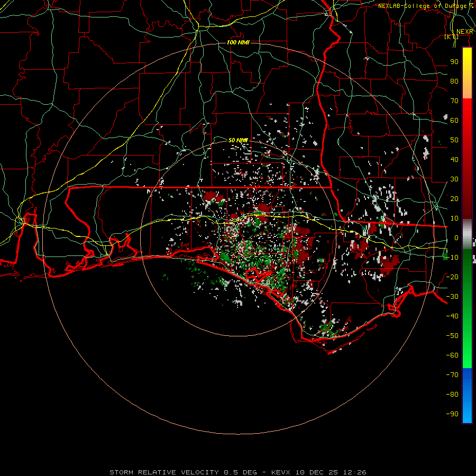Click the -10 label on velocity scale
This screenshot has height=476, width=476.
[452, 258]
